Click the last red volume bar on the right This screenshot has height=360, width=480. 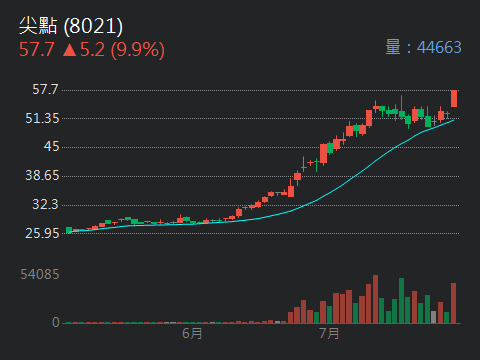coord(454,303)
